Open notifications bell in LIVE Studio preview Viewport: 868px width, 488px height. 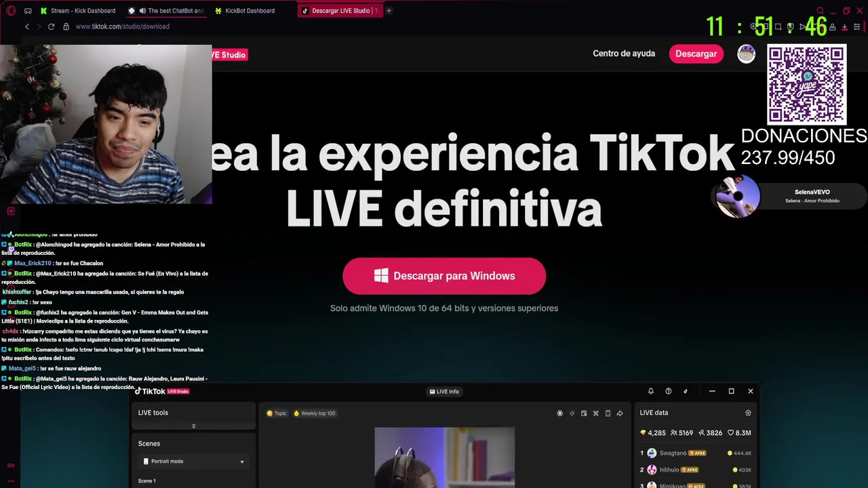tap(651, 391)
